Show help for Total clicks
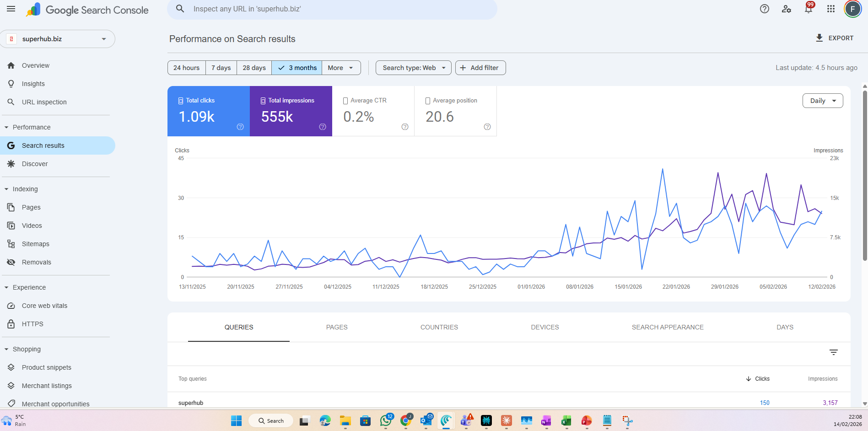Screen dimensions: 868x431 [240, 127]
